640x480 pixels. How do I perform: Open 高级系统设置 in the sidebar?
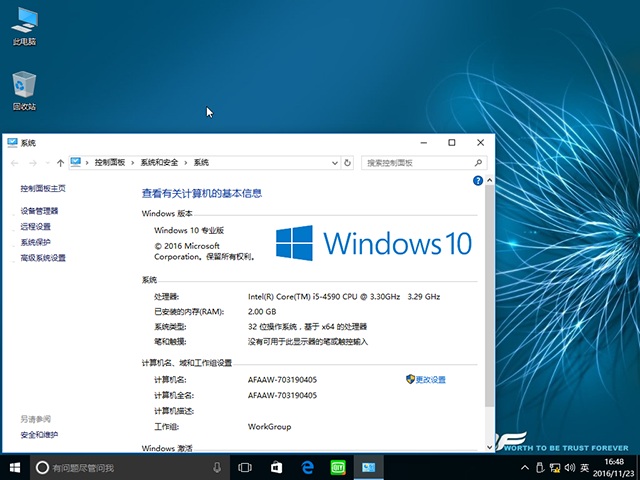click(43, 258)
